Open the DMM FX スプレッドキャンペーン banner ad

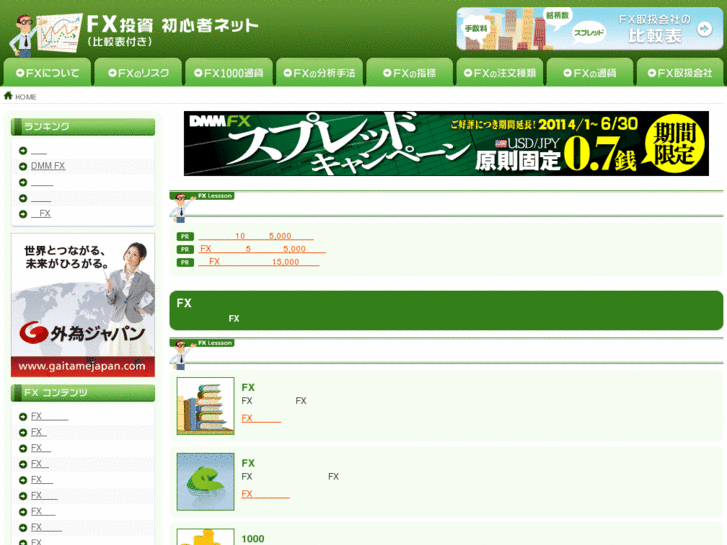click(446, 143)
